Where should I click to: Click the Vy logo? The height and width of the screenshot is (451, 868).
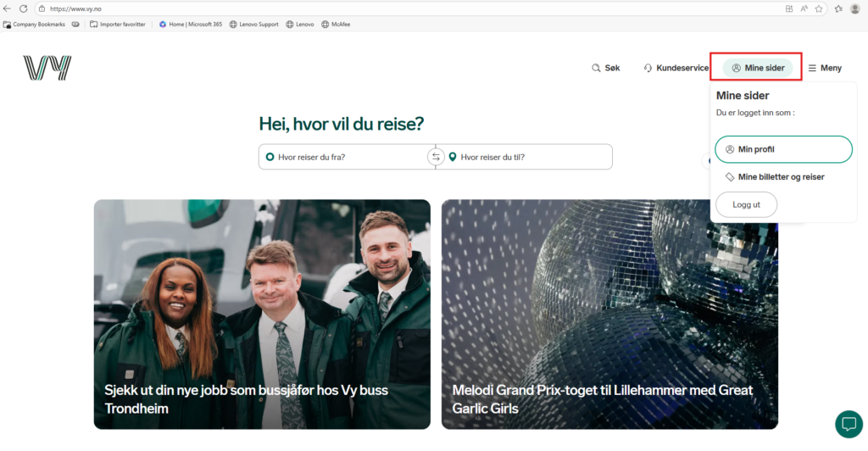pyautogui.click(x=47, y=68)
